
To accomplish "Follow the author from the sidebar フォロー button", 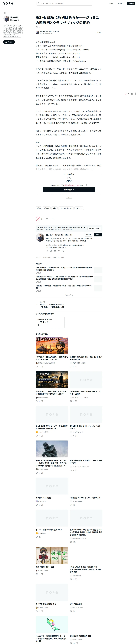I will (9, 42).
